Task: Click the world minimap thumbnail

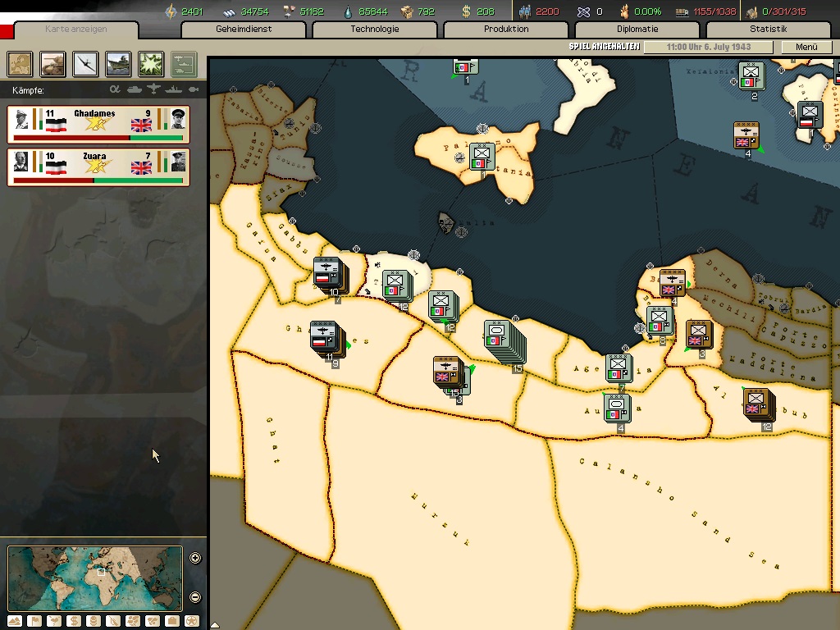Action: pyautogui.click(x=95, y=578)
